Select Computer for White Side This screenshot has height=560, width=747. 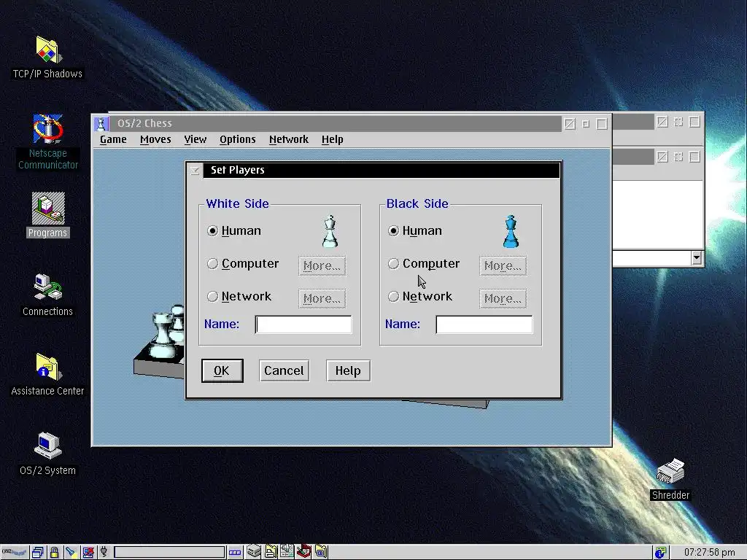click(x=244, y=264)
